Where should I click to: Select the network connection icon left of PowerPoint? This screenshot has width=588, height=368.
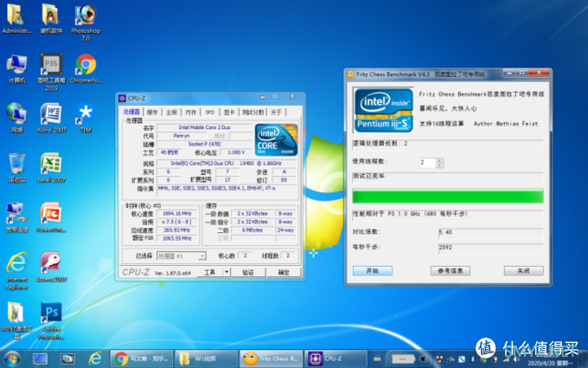pyautogui.click(x=16, y=217)
